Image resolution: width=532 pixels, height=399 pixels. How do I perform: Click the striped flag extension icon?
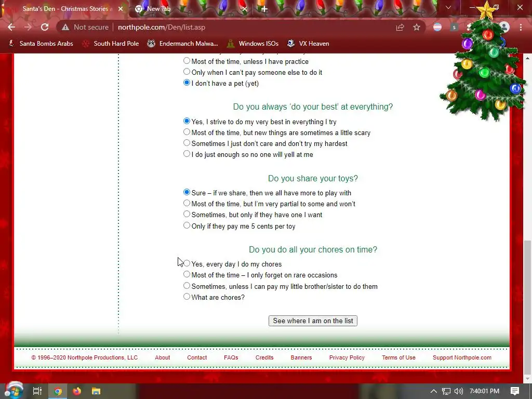(x=437, y=27)
